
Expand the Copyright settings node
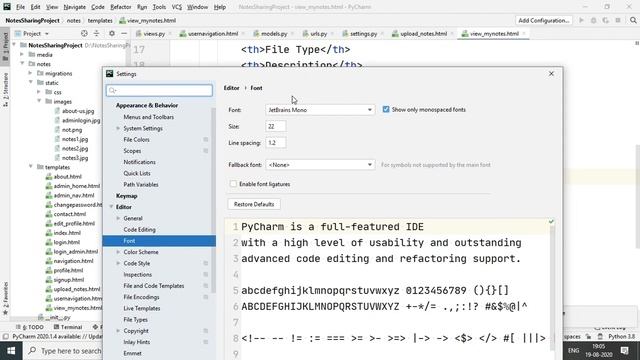click(x=118, y=331)
